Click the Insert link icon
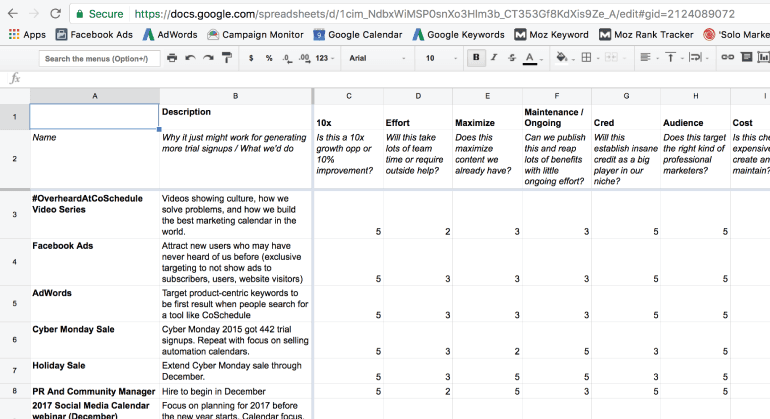This screenshot has height=419, width=770. pos(728,58)
